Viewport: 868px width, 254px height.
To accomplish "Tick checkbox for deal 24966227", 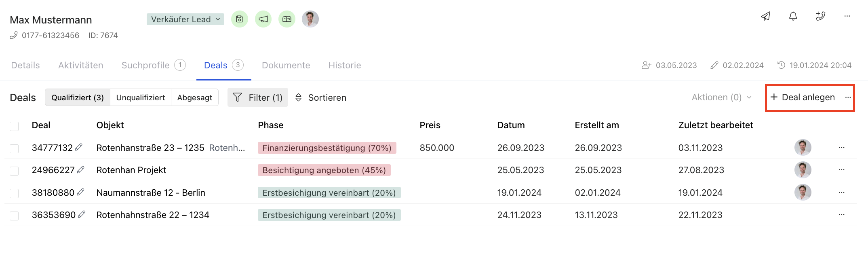I will (14, 171).
